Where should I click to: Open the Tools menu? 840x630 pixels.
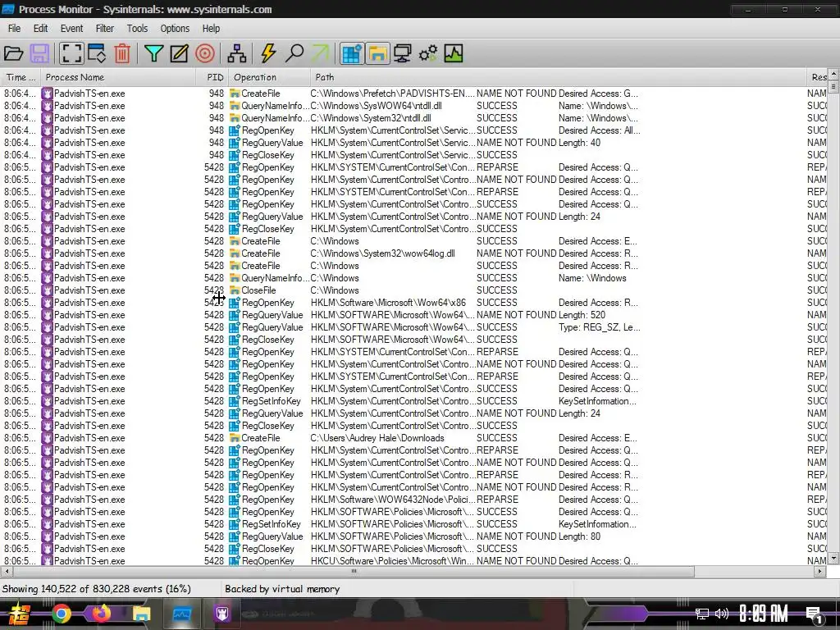click(137, 29)
